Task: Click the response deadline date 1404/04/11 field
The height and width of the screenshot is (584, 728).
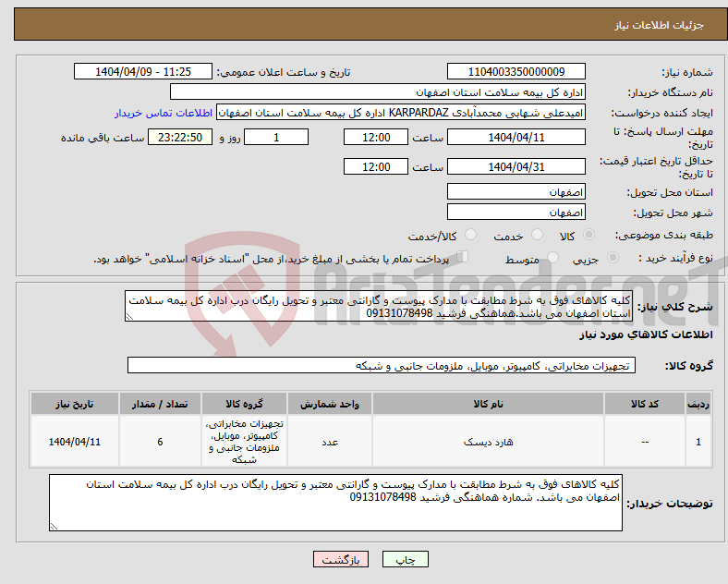Action: click(516, 138)
